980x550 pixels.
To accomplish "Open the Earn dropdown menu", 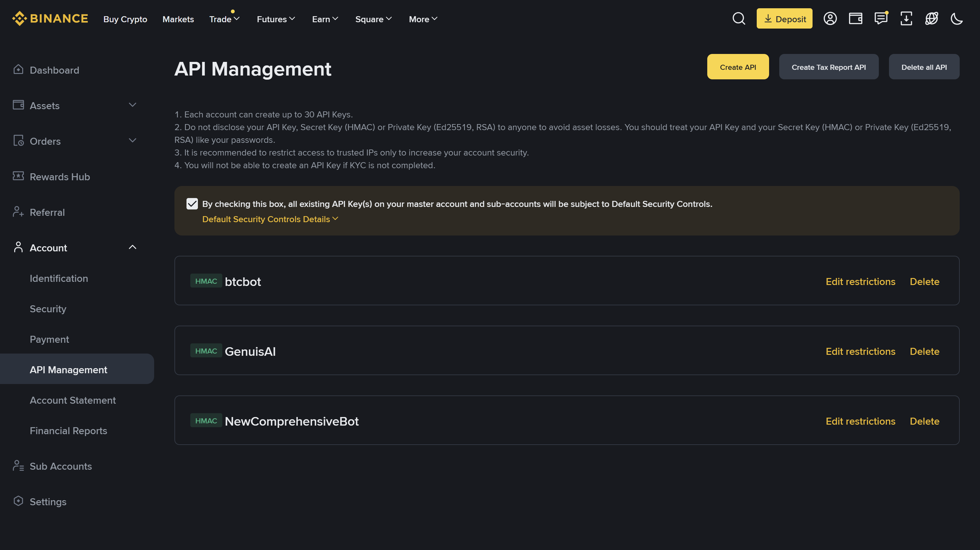I will click(325, 19).
